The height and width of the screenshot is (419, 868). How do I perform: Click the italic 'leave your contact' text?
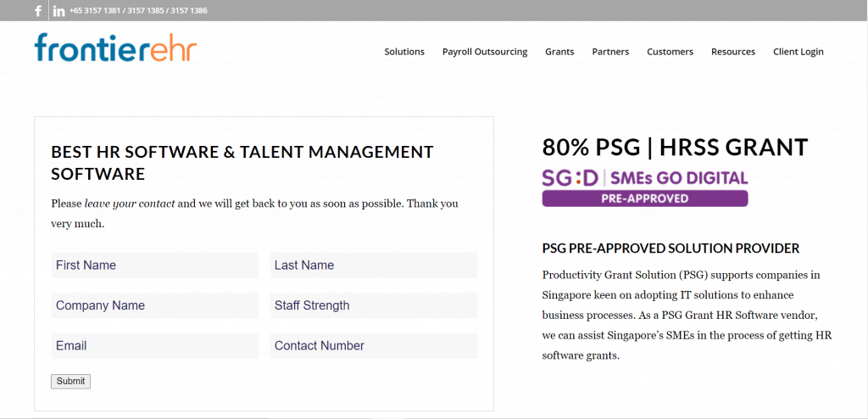pyautogui.click(x=130, y=204)
